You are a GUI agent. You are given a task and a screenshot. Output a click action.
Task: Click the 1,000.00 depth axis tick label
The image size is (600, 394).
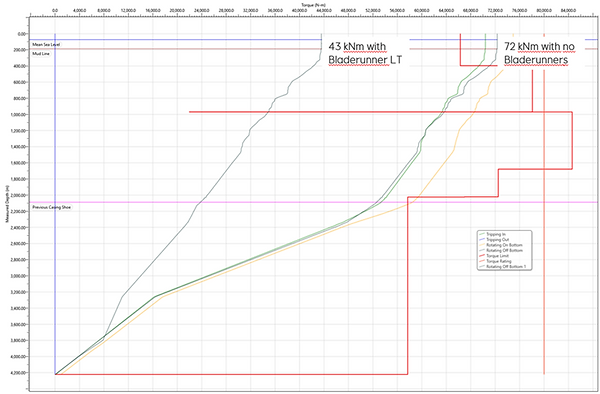[19, 115]
